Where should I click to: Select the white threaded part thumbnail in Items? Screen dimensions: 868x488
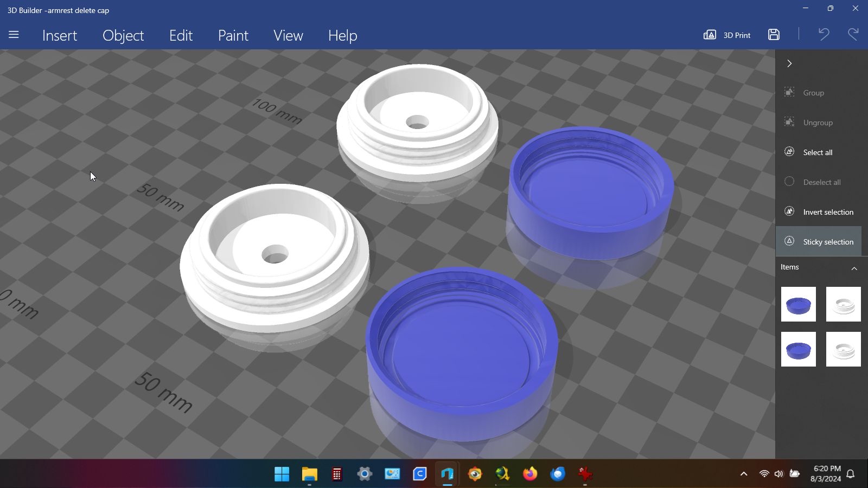point(843,304)
